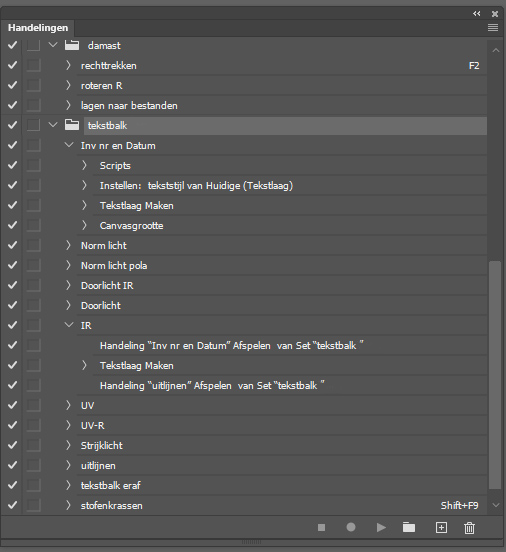
Task: Collapse the IR action chevron
Action: pos(69,325)
